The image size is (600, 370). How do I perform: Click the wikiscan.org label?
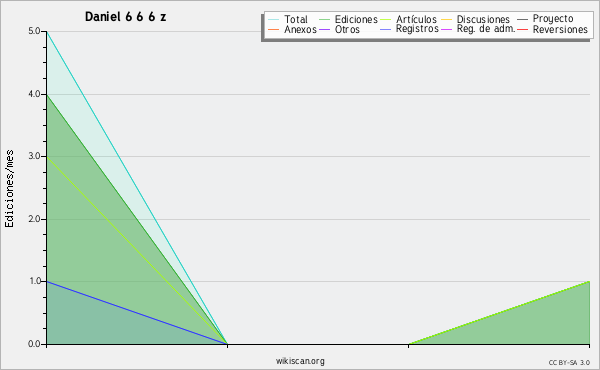coord(300,361)
